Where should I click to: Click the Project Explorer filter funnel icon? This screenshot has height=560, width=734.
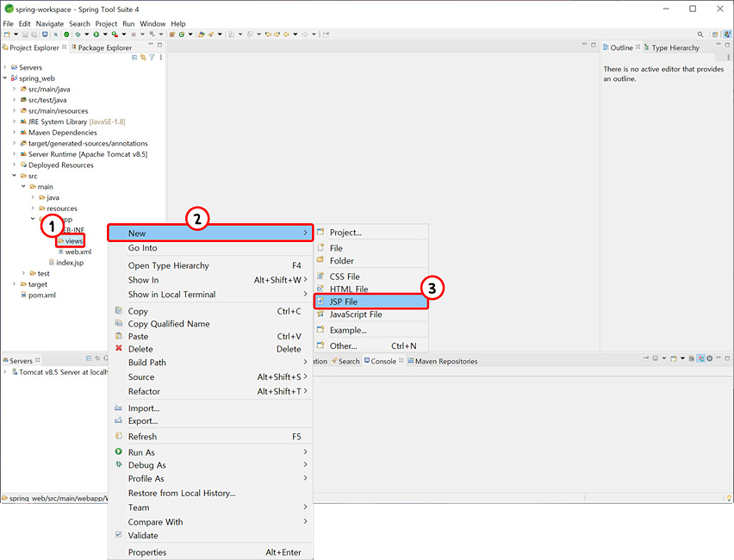152,57
